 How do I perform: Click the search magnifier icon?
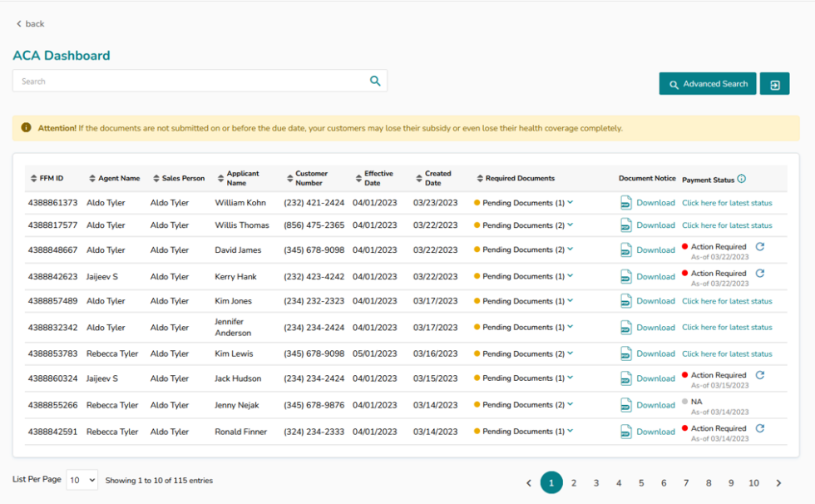(x=375, y=81)
